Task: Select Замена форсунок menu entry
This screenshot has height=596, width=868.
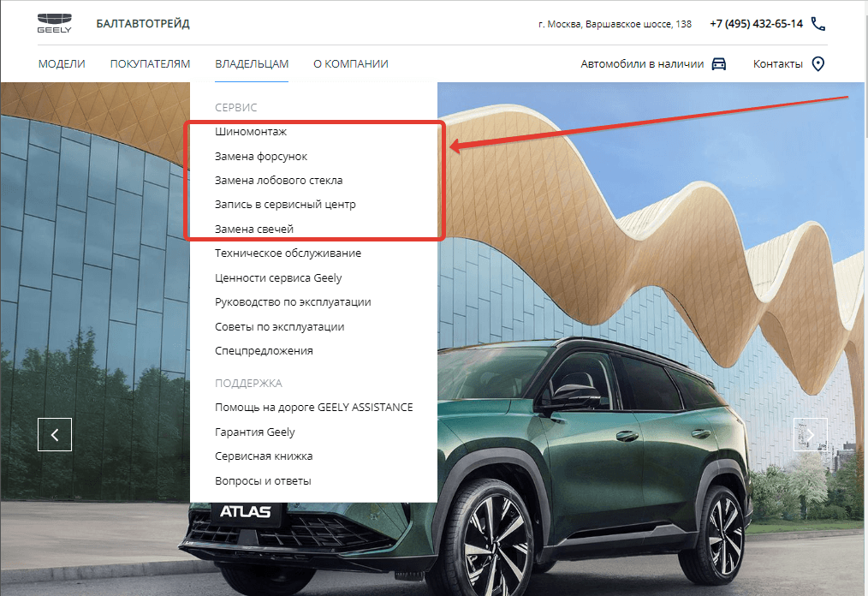Action: click(261, 156)
